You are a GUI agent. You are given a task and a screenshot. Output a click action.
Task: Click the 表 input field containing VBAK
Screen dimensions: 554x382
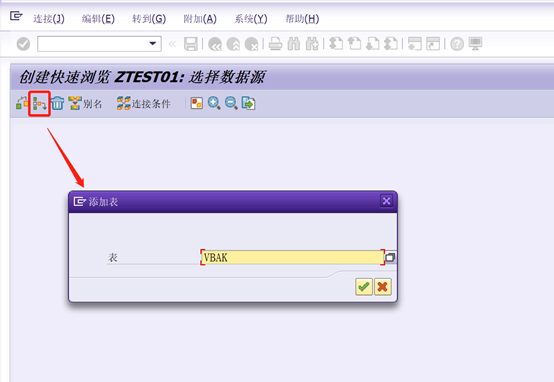293,257
